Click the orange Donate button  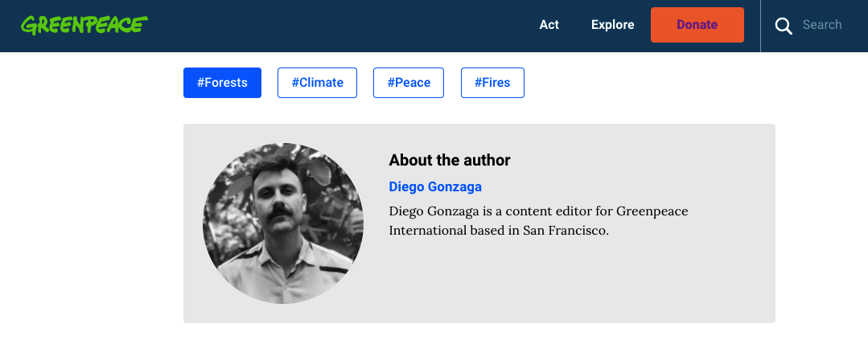click(697, 25)
